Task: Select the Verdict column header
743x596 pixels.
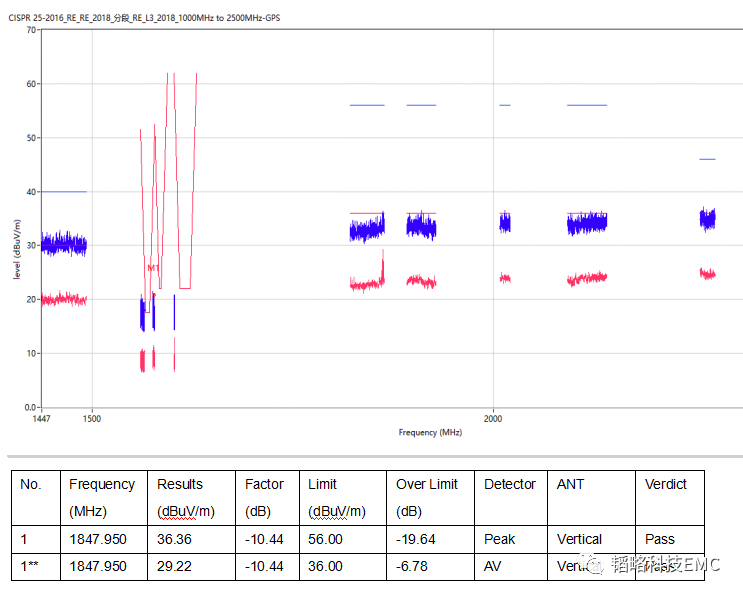Action: click(666, 484)
